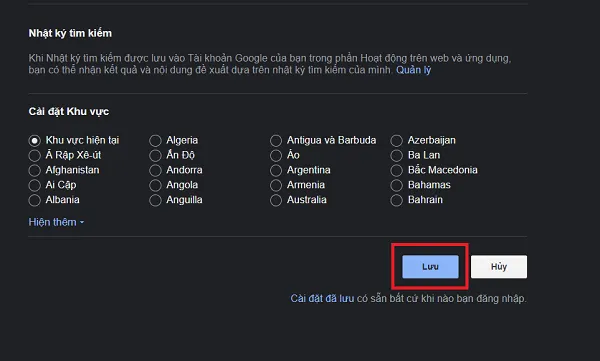Select the Afghanistan region option
Image resolution: width=600 pixels, height=361 pixels.
tap(34, 170)
